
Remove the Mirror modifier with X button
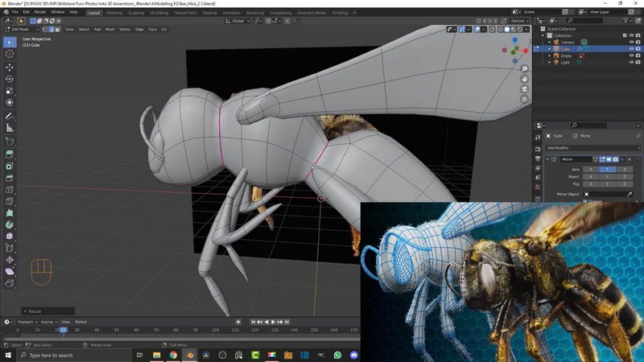pyautogui.click(x=630, y=159)
